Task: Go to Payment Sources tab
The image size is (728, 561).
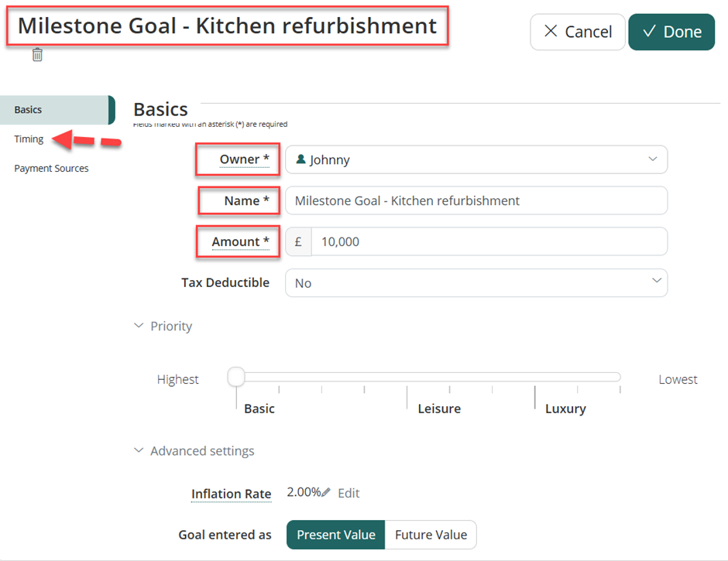Action: click(x=51, y=168)
